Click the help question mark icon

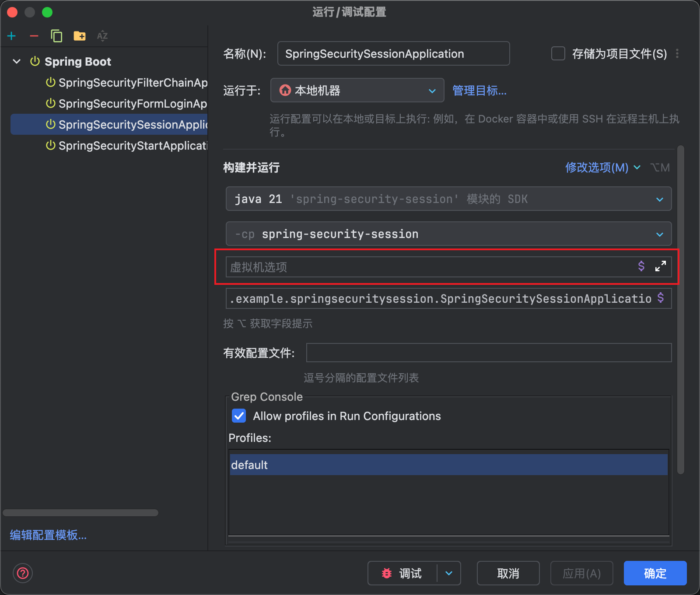tap(23, 573)
